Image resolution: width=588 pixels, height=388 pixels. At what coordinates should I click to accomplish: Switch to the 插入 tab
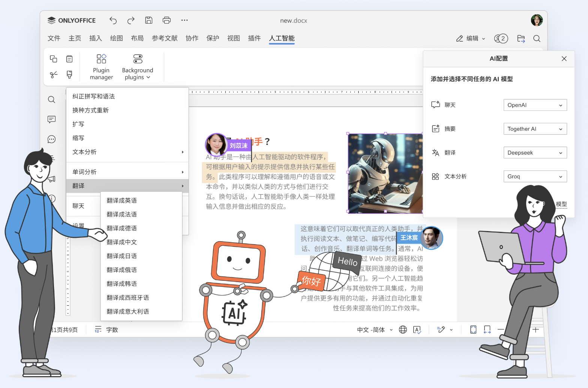[x=96, y=38]
